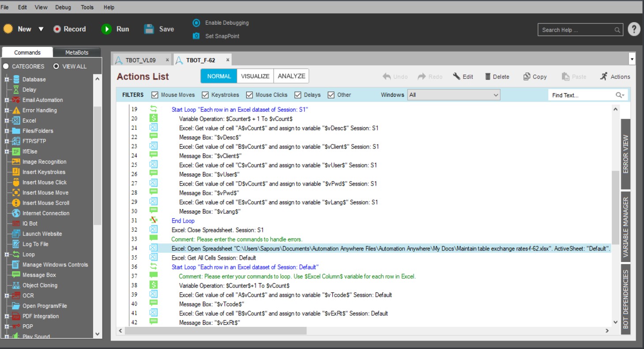Open help via question mark icon
This screenshot has height=349, width=644.
pyautogui.click(x=634, y=30)
